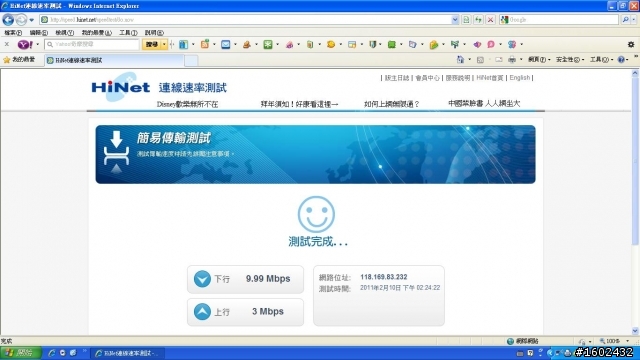Open the 網頁 command bar dropdown

(x=539, y=60)
